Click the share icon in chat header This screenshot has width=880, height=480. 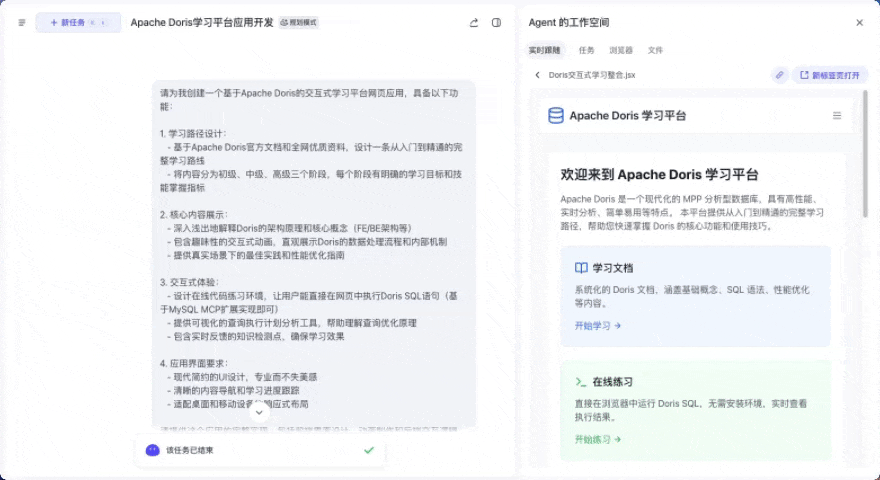pos(474,22)
